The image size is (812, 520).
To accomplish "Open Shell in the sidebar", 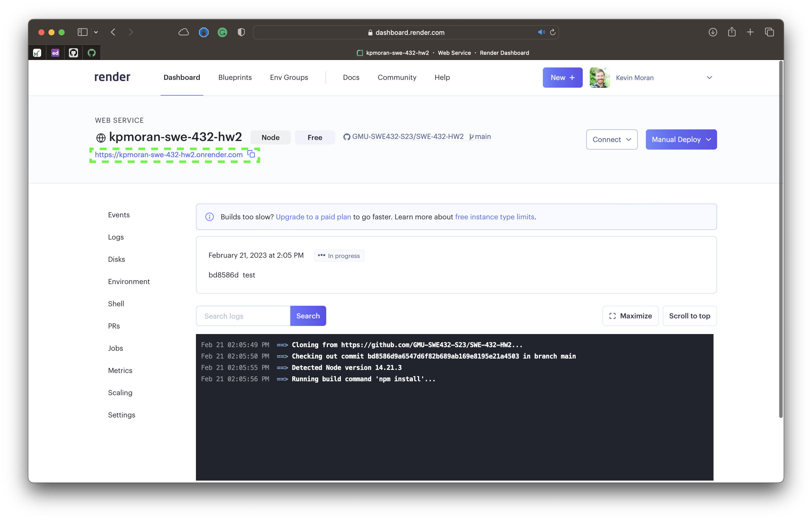I will click(x=116, y=303).
